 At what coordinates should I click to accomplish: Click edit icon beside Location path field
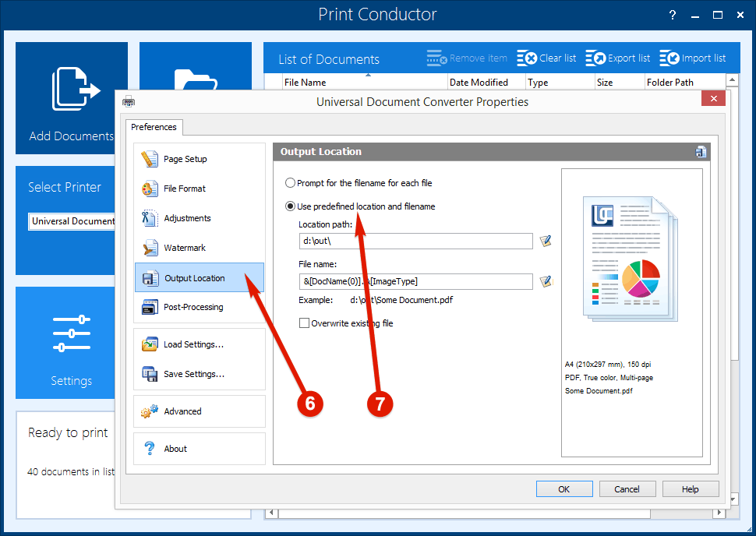click(x=546, y=241)
